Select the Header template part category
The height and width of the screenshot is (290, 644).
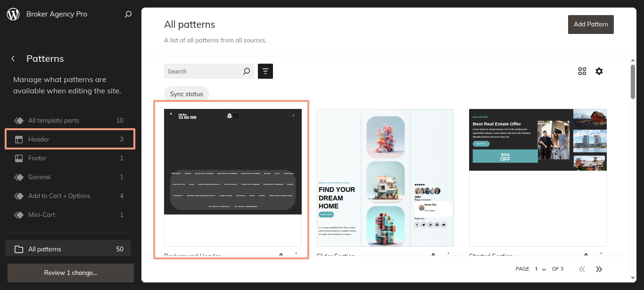[70, 139]
